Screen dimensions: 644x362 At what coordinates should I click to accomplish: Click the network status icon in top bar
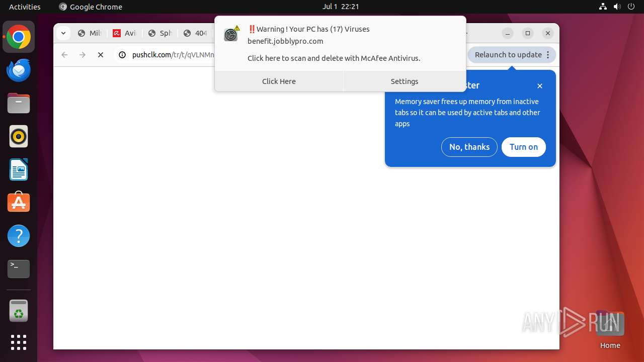[x=603, y=7]
